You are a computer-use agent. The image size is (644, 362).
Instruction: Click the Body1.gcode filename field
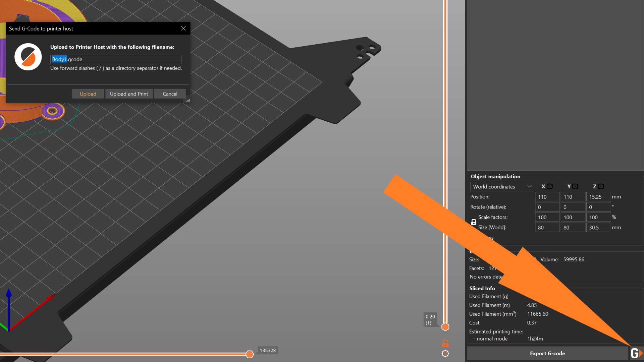coord(116,59)
